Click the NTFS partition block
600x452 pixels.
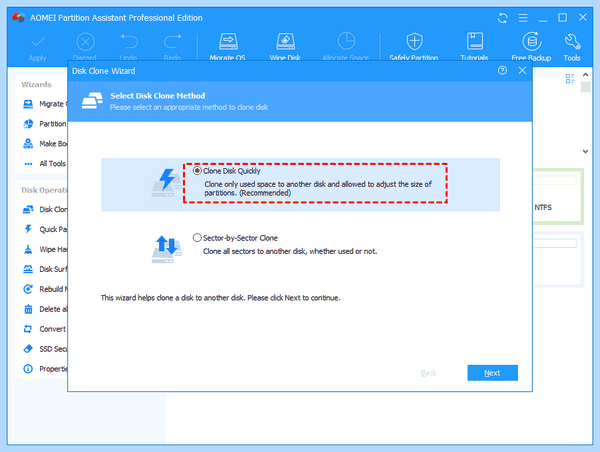558,197
